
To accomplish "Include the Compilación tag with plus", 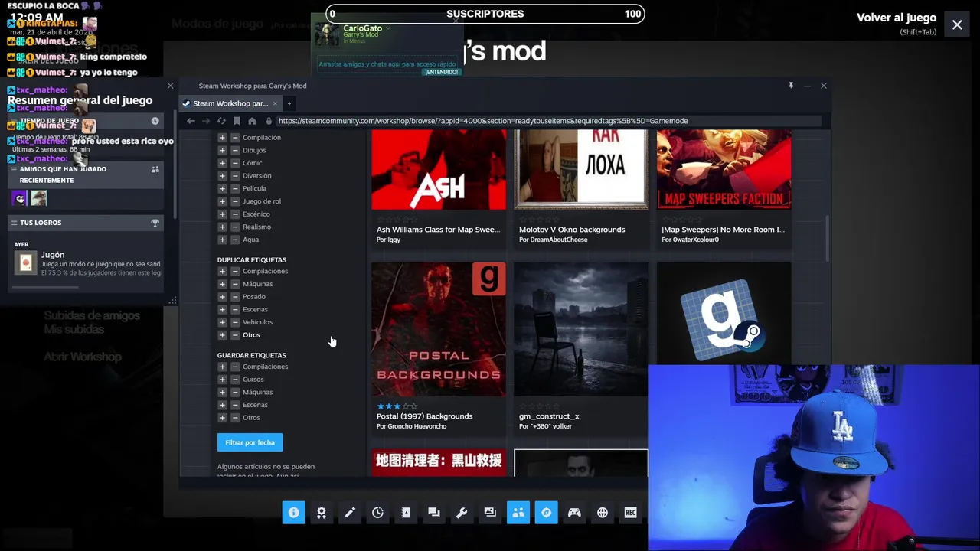I will pos(222,138).
